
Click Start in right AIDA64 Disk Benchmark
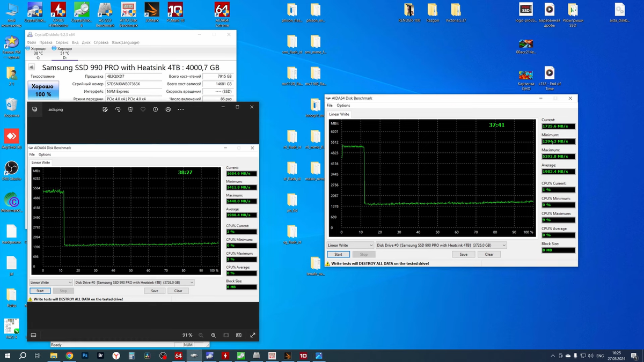pyautogui.click(x=338, y=254)
